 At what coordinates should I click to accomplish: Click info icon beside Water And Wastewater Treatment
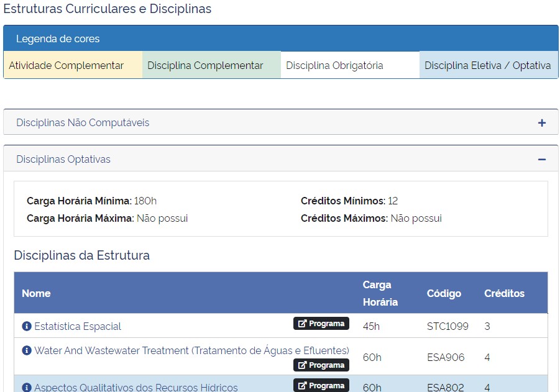[x=27, y=350]
